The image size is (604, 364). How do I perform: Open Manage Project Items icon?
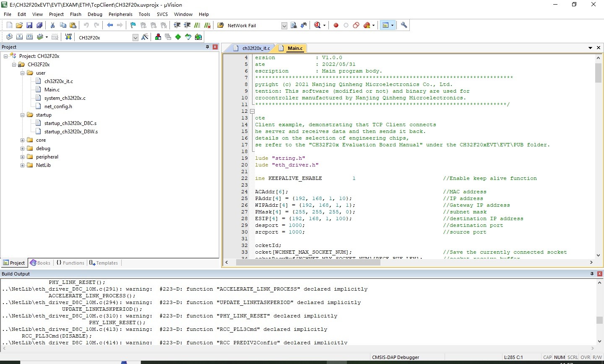pos(158,37)
